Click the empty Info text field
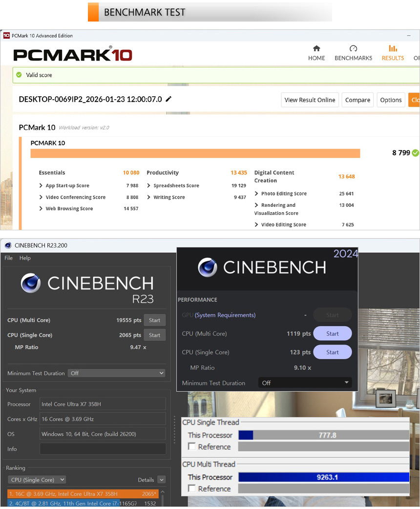This screenshot has height=509, width=420. click(103, 449)
